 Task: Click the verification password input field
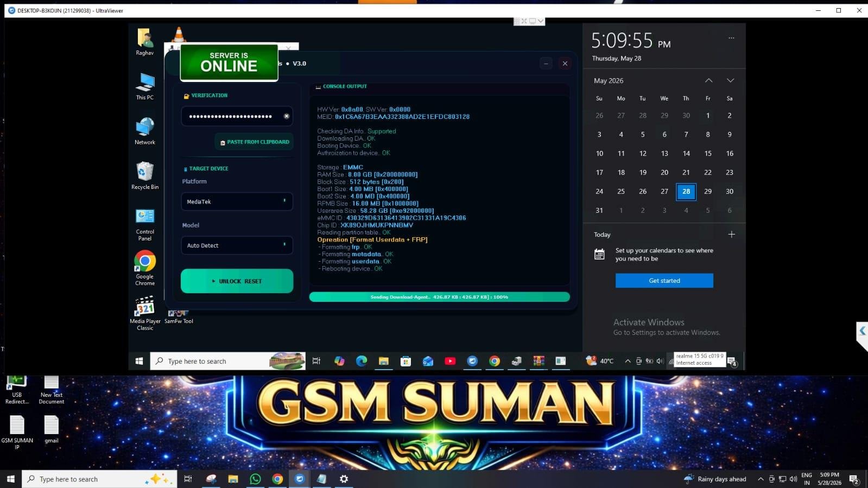(231, 116)
